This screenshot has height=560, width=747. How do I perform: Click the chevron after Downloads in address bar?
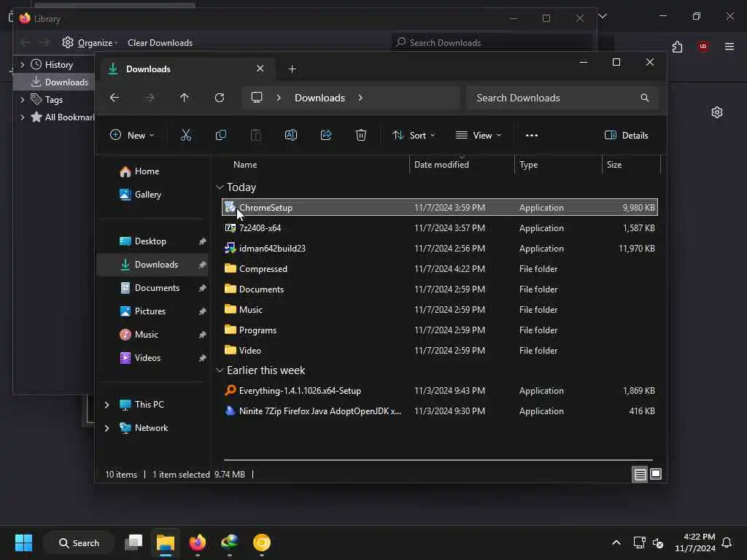click(x=360, y=98)
